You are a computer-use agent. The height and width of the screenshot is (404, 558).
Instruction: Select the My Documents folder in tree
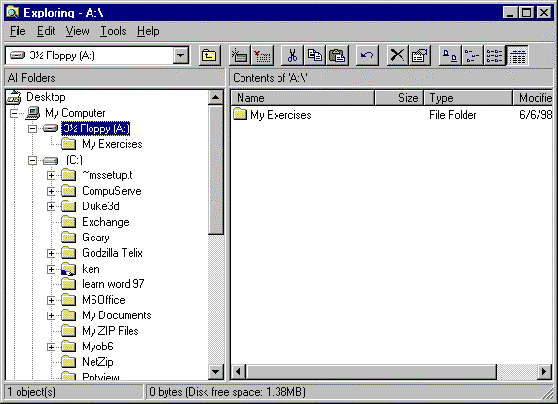coord(117,315)
